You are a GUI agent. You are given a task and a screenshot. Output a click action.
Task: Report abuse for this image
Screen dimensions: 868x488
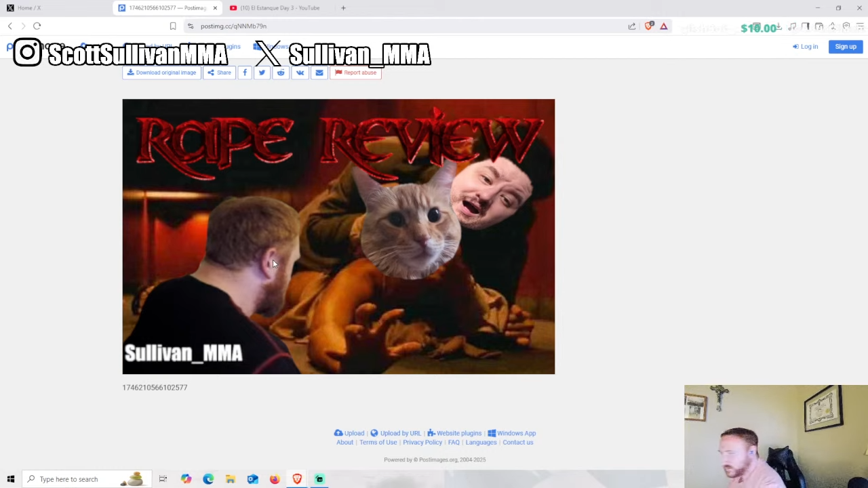click(355, 73)
